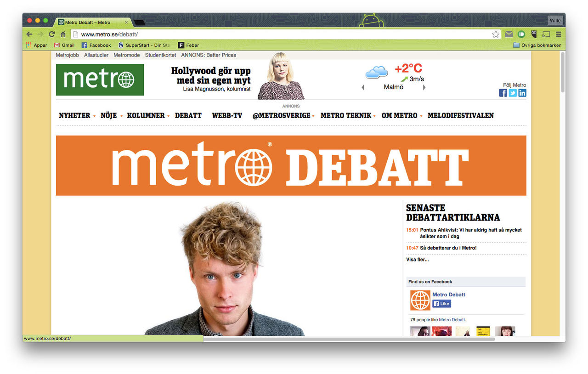
Task: Reload the page
Action: pos(52,34)
